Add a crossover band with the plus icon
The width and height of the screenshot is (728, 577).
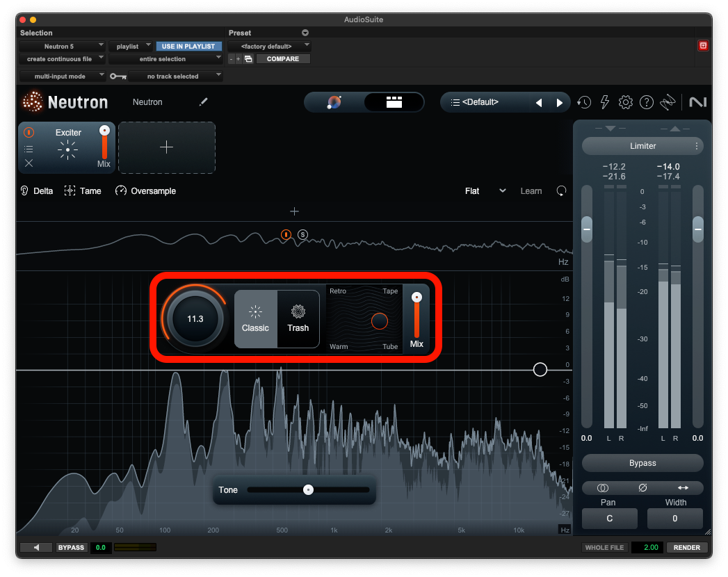coord(294,211)
